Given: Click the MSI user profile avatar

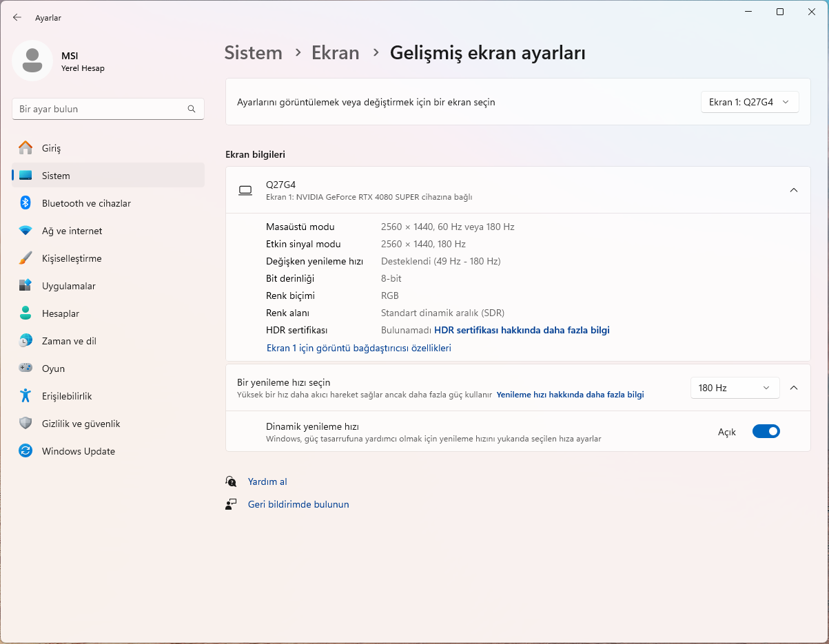Looking at the screenshot, I should click(x=32, y=61).
